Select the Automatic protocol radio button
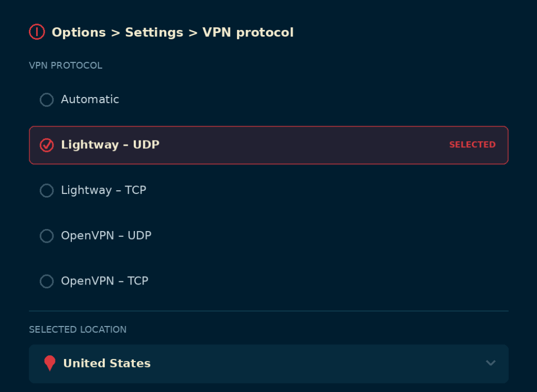The width and height of the screenshot is (537, 392). (47, 100)
